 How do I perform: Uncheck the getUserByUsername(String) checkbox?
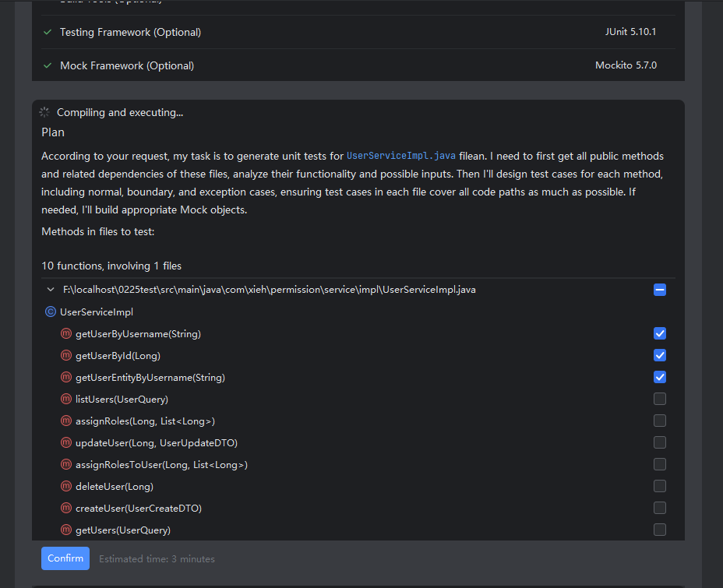pos(660,333)
